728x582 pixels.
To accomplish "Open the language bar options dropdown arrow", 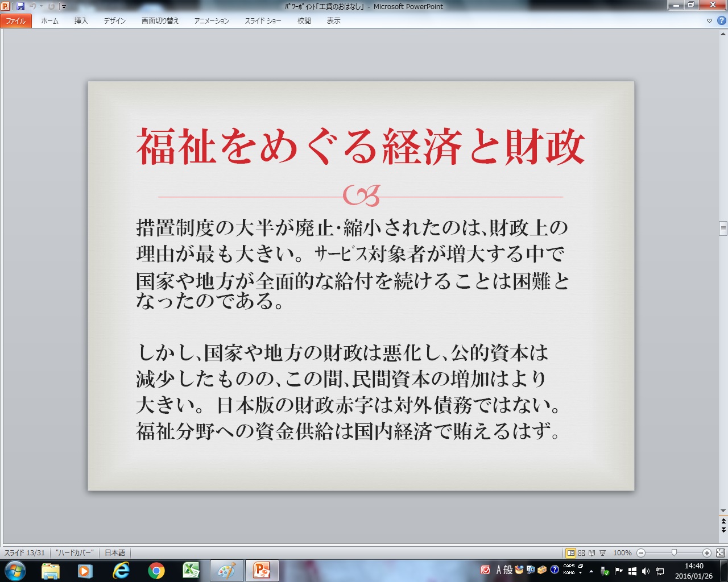I will 580,573.
